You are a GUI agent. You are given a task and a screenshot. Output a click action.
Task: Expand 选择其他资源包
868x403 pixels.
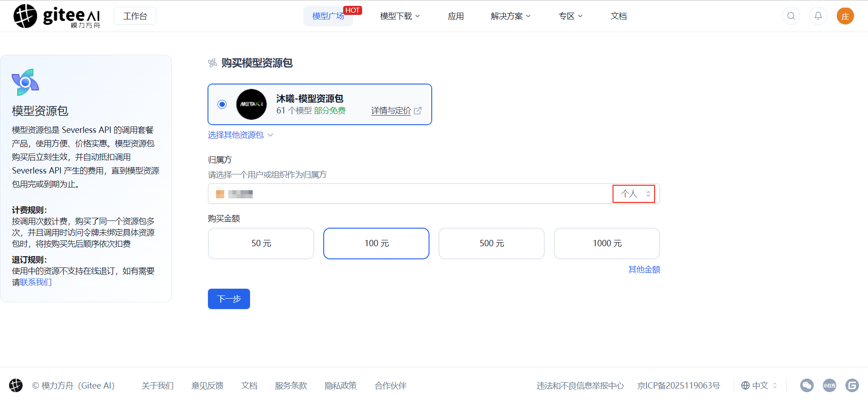pos(241,135)
